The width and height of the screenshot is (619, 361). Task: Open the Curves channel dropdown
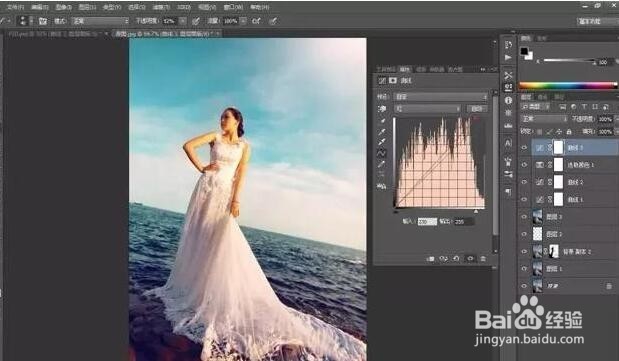pos(428,109)
